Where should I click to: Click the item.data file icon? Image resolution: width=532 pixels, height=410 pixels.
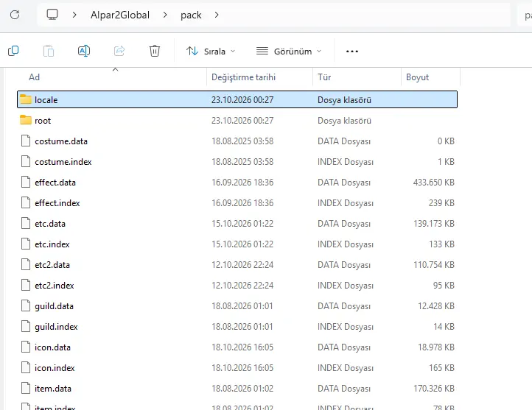tap(26, 389)
